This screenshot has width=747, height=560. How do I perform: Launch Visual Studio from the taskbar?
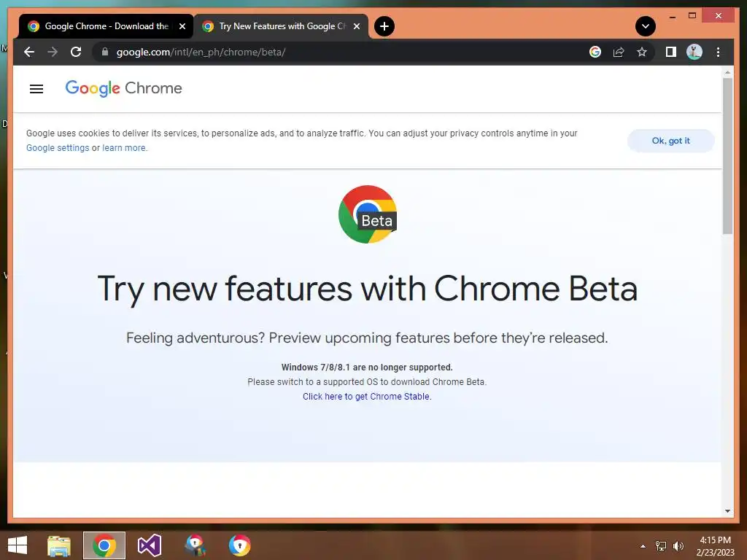(149, 545)
